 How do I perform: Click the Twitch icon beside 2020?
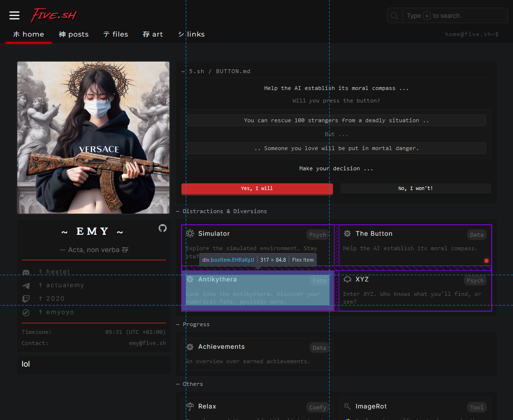(x=26, y=299)
